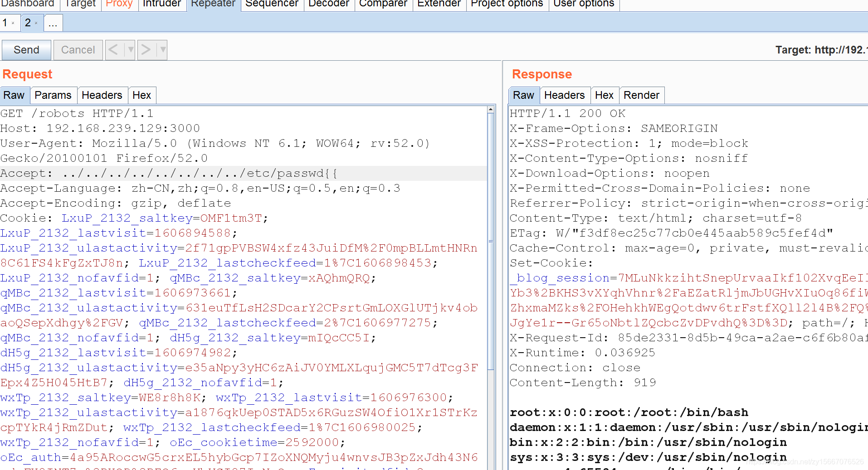Image resolution: width=868 pixels, height=470 pixels.
Task: Click request scrollbar up arrow
Action: pos(491,110)
